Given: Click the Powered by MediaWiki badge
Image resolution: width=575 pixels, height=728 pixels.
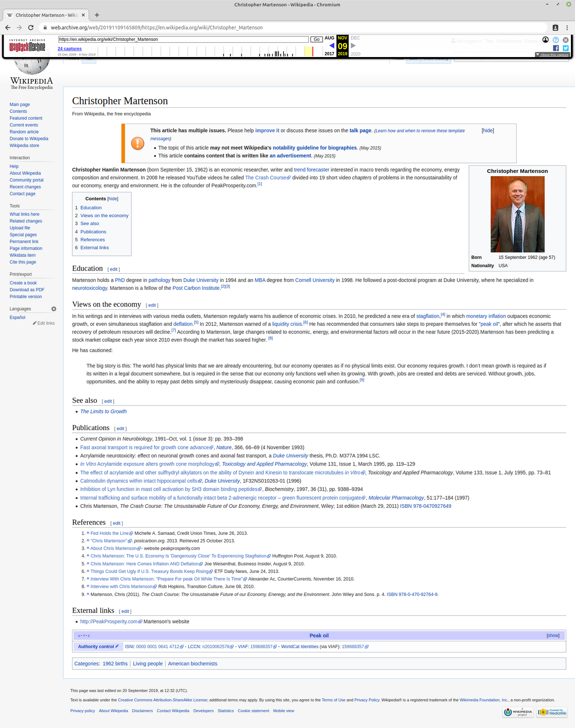Looking at the screenshot, I should tap(552, 712).
